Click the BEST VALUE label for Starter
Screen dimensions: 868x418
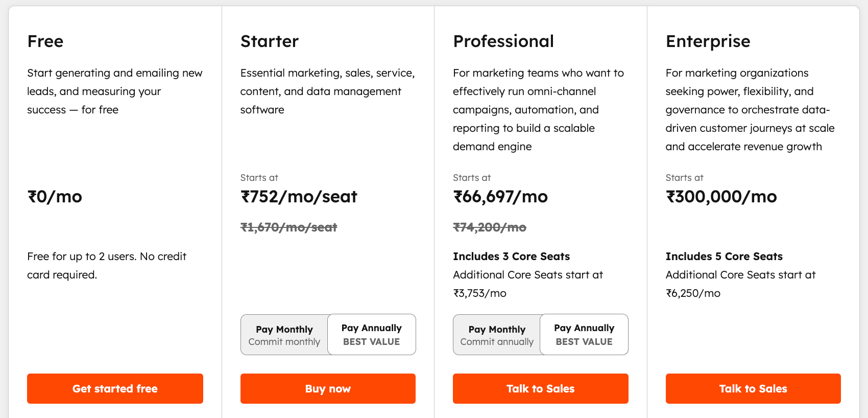[371, 341]
